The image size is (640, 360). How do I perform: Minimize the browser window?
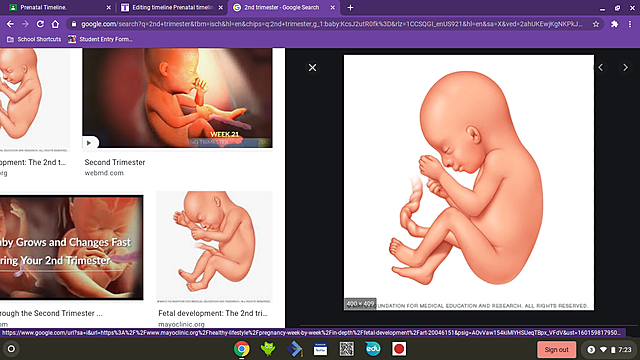602,8
